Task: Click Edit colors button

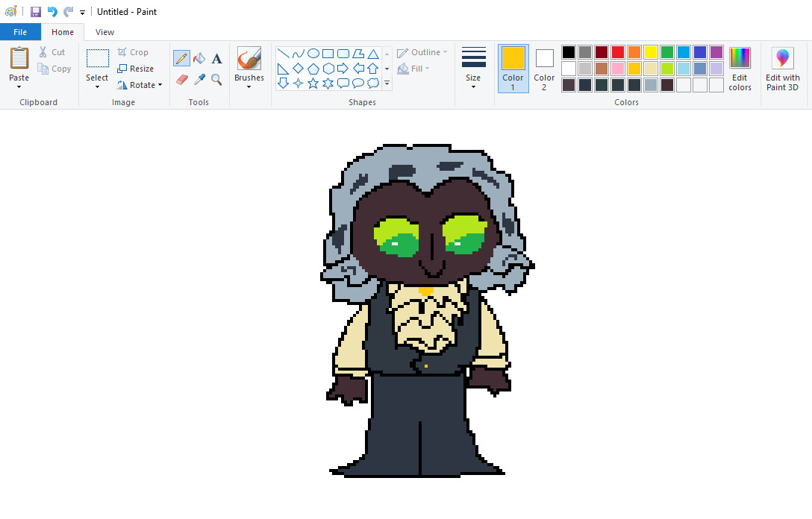Action: [740, 68]
